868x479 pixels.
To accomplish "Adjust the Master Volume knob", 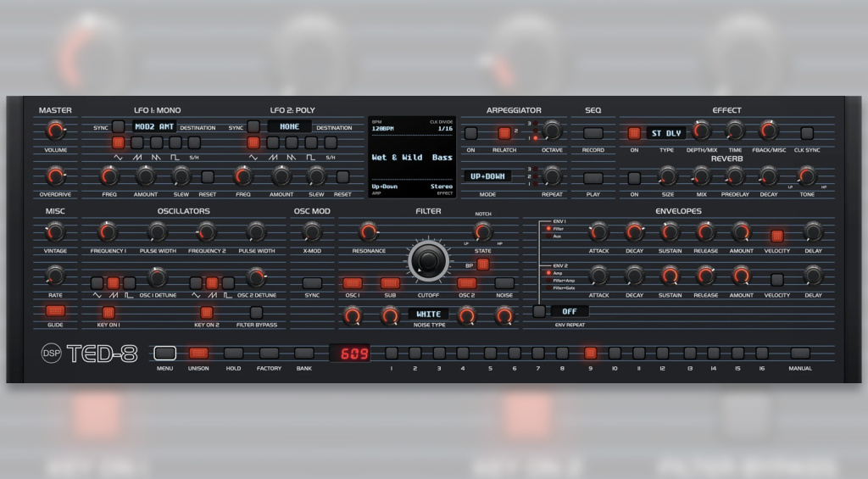I will [x=55, y=131].
